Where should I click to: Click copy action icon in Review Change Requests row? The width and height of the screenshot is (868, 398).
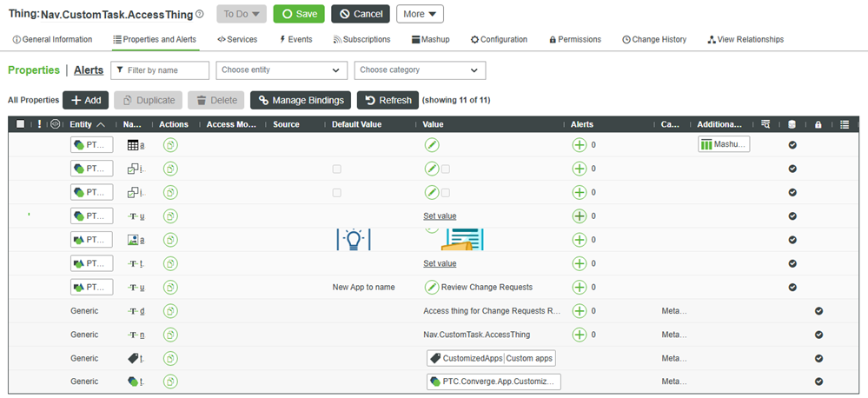(x=170, y=288)
